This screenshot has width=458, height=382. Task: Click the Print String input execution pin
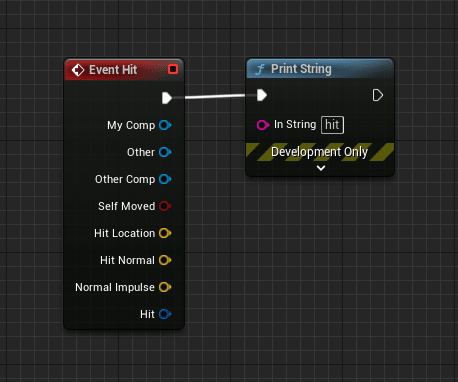coord(262,95)
